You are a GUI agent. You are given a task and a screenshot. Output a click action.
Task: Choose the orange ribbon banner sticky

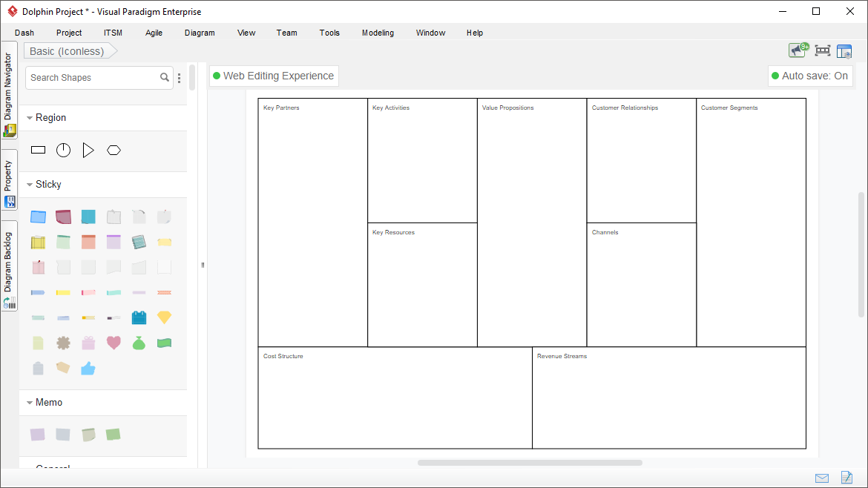pyautogui.click(x=165, y=292)
